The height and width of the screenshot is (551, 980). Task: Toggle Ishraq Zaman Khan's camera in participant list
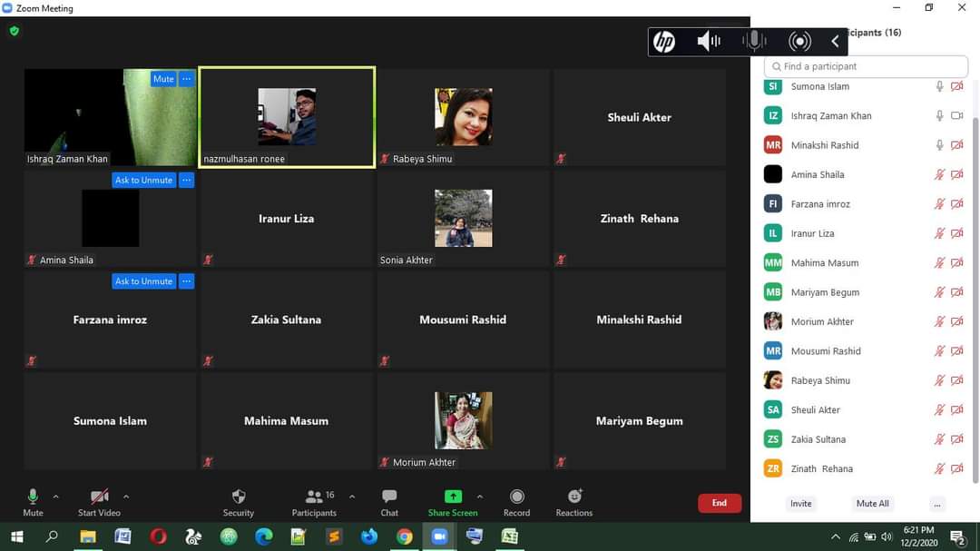coord(957,115)
